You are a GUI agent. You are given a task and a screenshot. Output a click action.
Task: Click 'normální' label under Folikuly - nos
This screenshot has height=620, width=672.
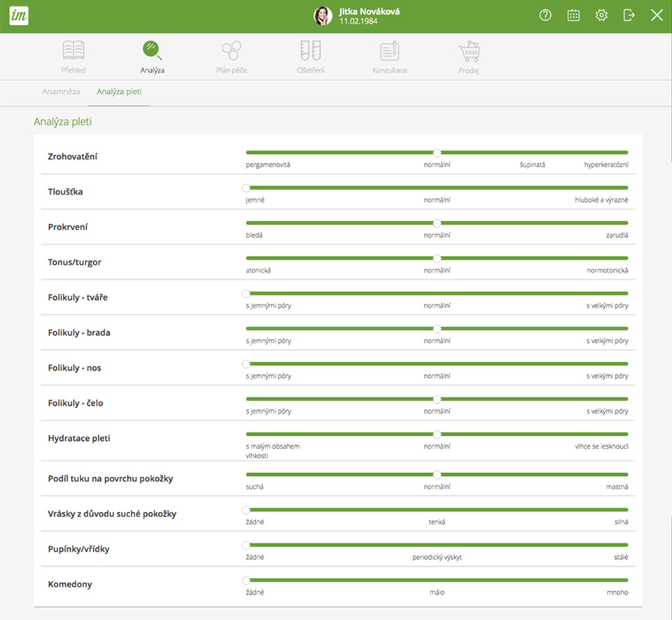click(437, 376)
